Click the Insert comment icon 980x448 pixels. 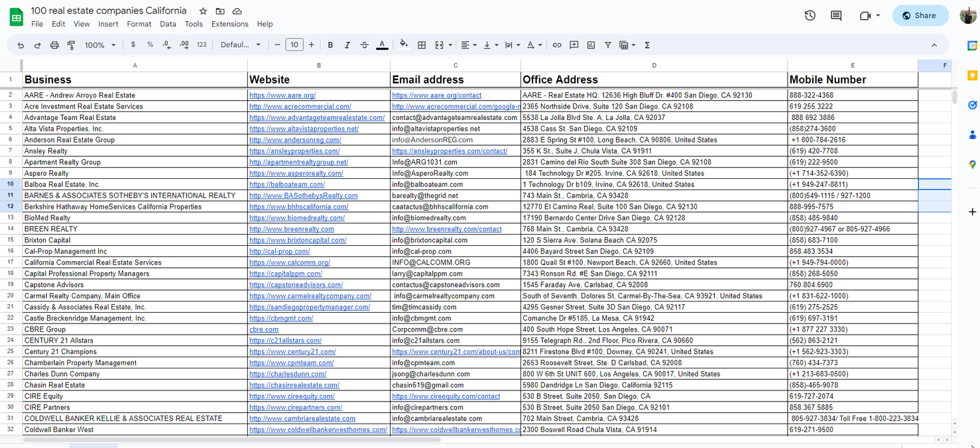pyautogui.click(x=574, y=45)
